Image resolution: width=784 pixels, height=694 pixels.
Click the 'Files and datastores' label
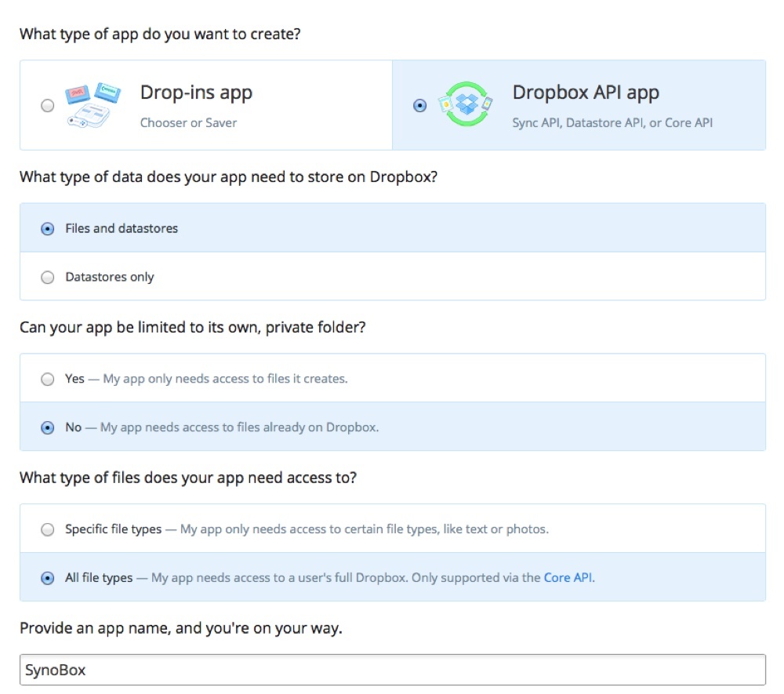point(122,228)
